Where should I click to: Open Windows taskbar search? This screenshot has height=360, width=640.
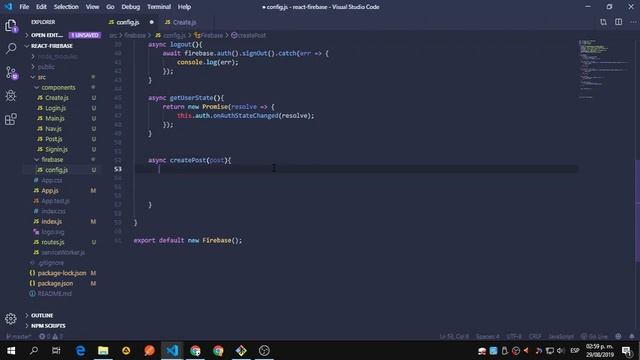click(34, 351)
